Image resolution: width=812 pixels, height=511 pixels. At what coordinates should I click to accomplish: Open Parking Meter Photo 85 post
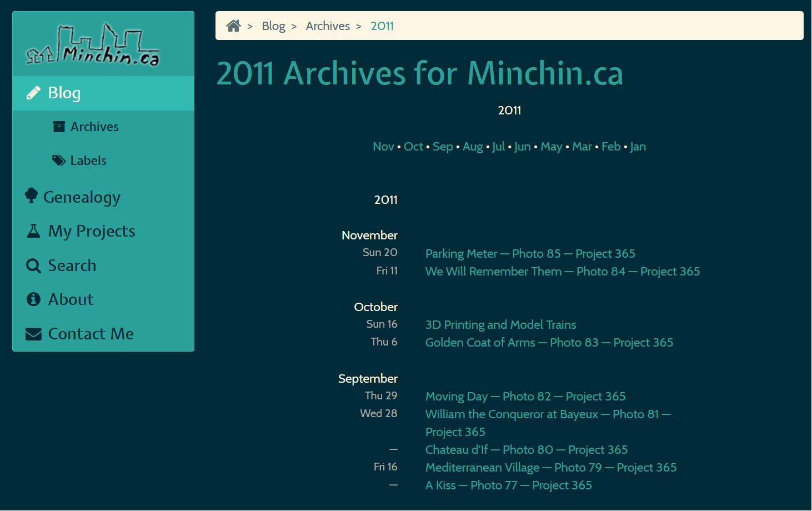click(530, 254)
